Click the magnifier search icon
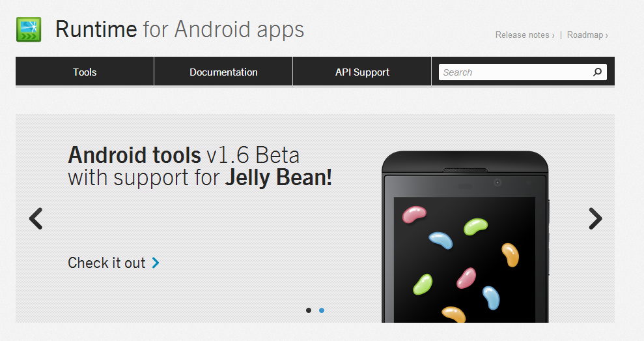The image size is (644, 341). tap(598, 72)
